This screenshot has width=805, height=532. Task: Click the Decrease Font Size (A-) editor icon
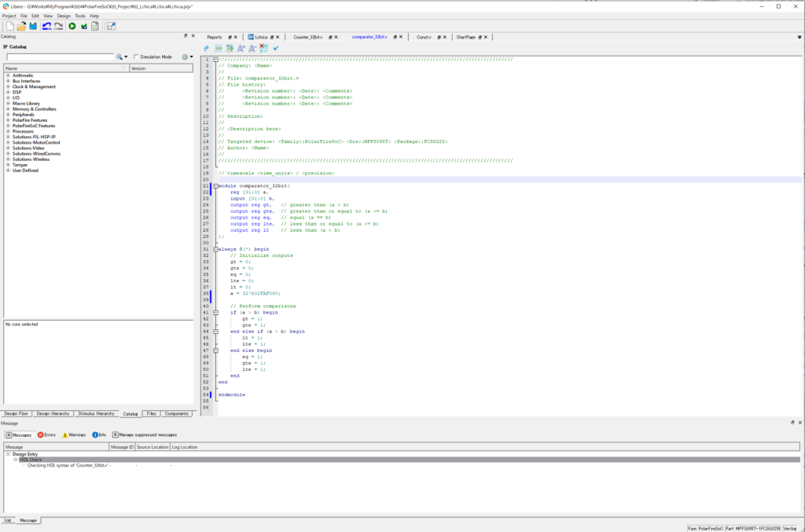pos(252,49)
